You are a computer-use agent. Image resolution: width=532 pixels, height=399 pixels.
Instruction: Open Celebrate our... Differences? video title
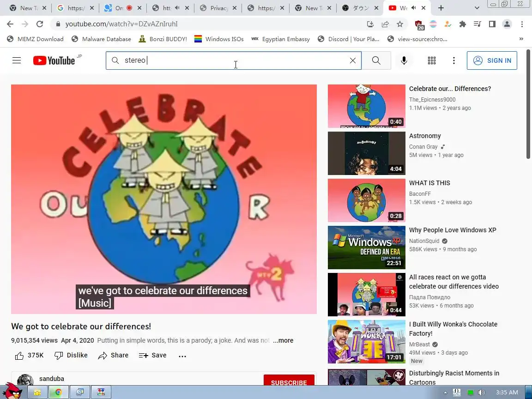[x=450, y=89]
